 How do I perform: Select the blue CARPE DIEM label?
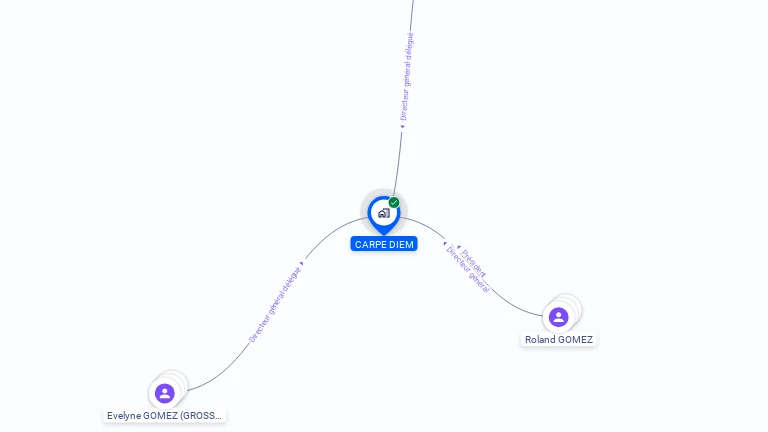tap(384, 244)
